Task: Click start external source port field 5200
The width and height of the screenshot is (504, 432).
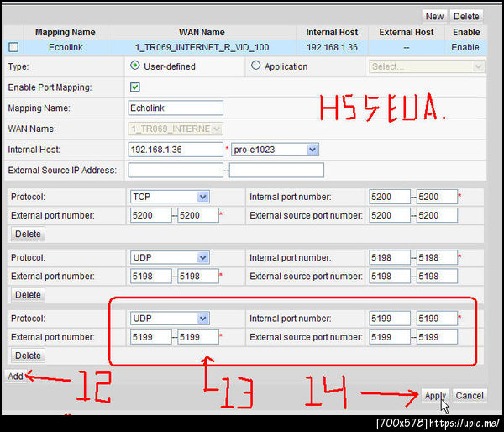Action: pyautogui.click(x=390, y=215)
